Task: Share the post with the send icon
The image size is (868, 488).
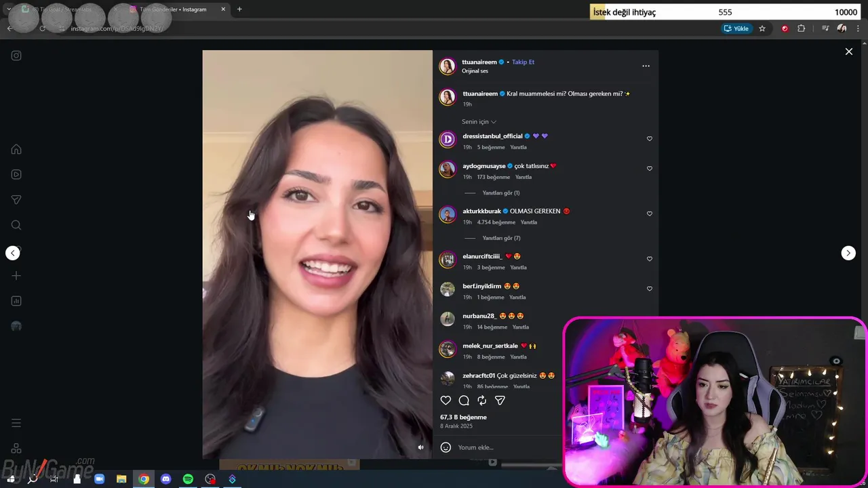Action: 500,401
